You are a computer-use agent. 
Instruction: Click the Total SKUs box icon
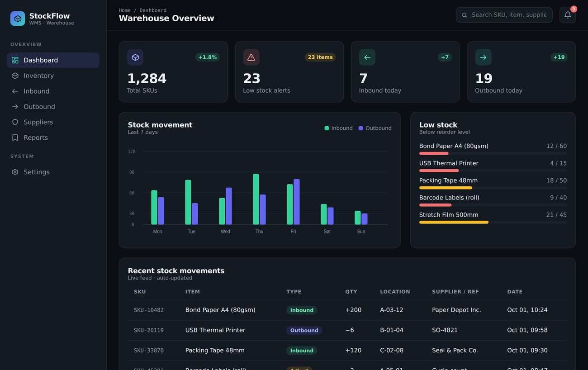point(135,57)
